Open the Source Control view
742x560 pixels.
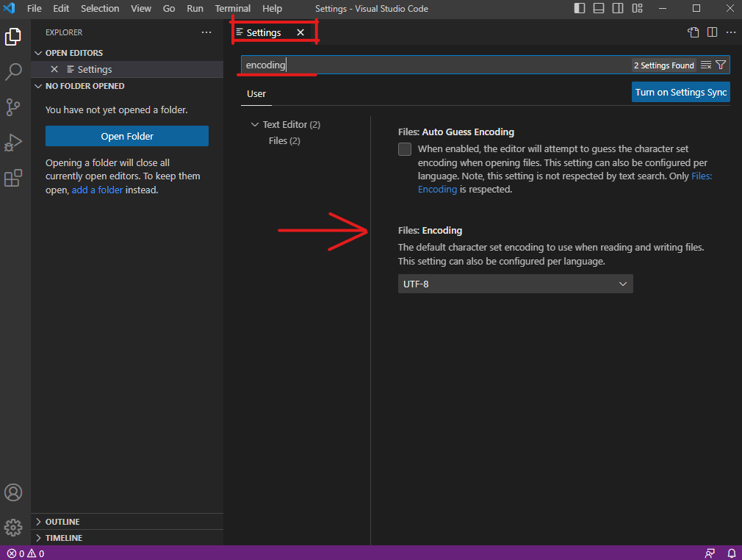13,107
